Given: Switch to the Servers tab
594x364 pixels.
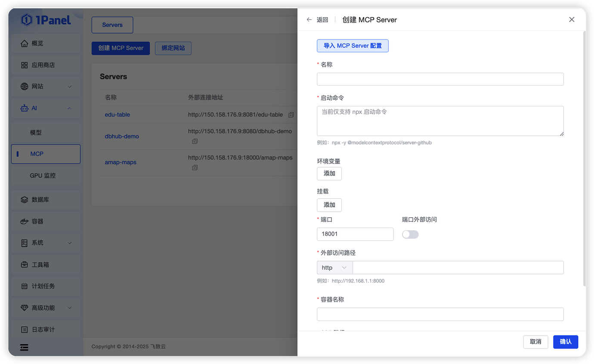Looking at the screenshot, I should coord(112,25).
